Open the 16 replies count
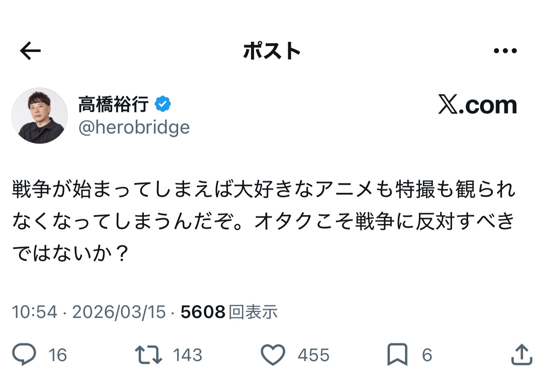This screenshot has width=546, height=392. click(58, 355)
